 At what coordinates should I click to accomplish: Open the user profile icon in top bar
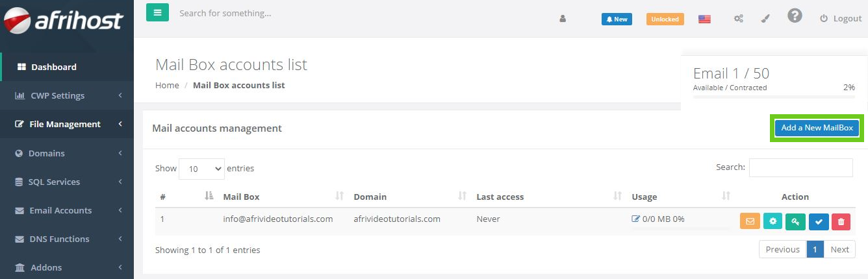(x=563, y=19)
